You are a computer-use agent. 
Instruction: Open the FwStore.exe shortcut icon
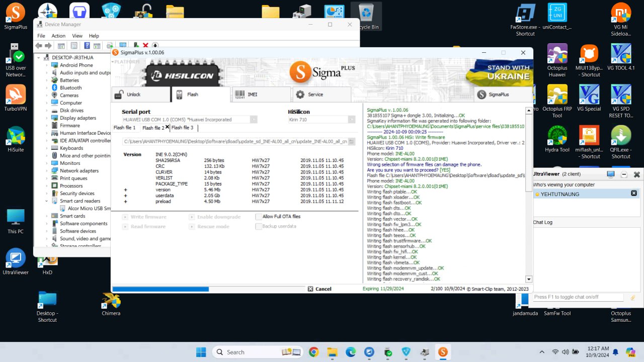point(525,19)
